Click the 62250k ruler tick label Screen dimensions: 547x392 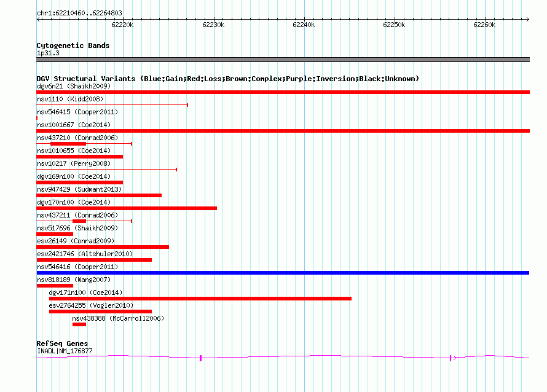pyautogui.click(x=394, y=25)
